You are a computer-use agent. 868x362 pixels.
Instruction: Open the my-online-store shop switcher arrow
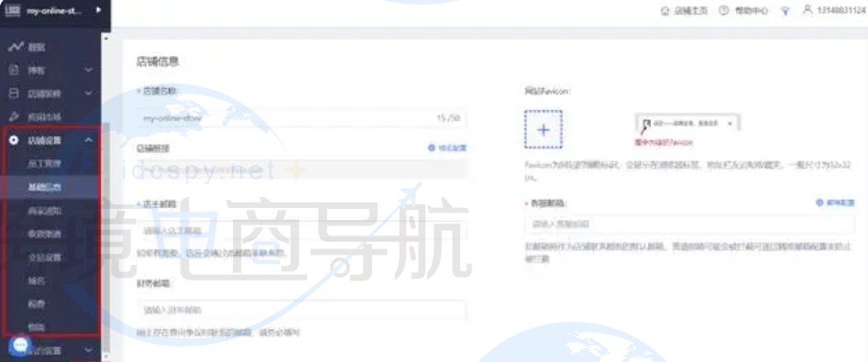click(99, 10)
